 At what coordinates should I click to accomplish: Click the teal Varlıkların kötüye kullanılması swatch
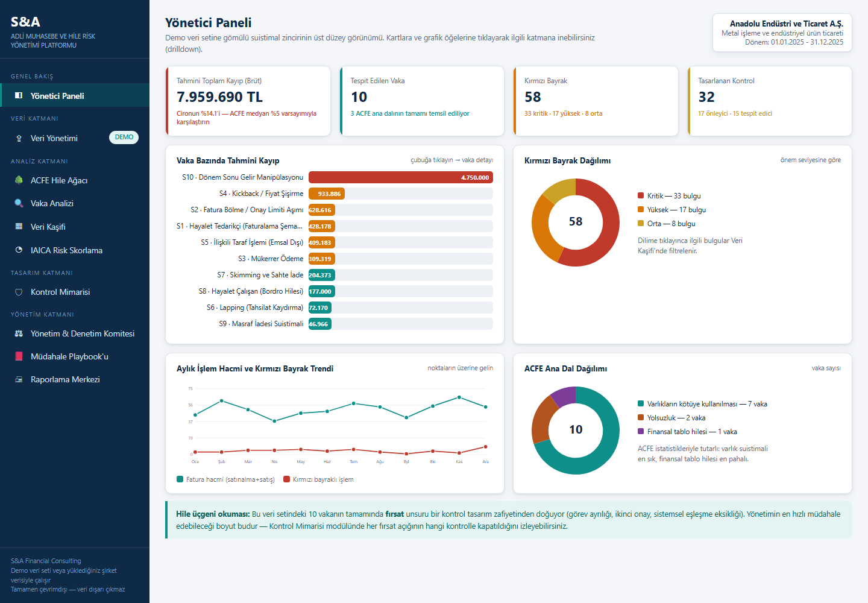[x=641, y=404]
